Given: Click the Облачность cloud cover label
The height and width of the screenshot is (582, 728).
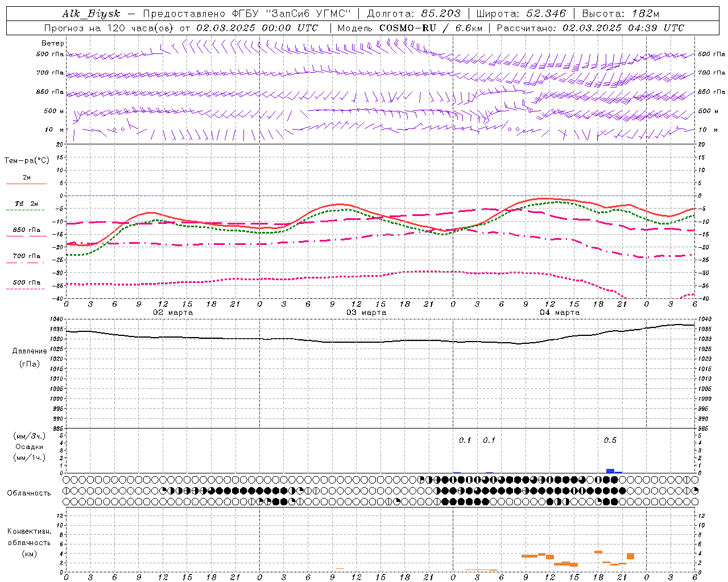Looking at the screenshot, I should click(28, 493).
